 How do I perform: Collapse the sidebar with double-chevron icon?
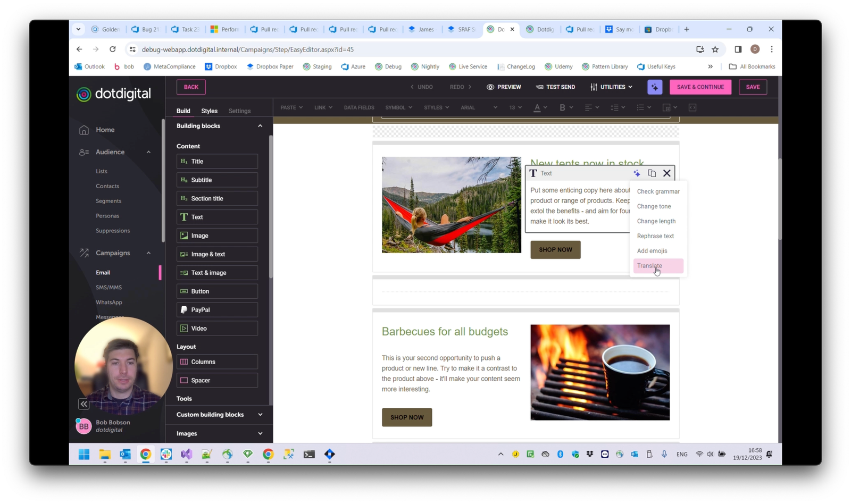84,404
